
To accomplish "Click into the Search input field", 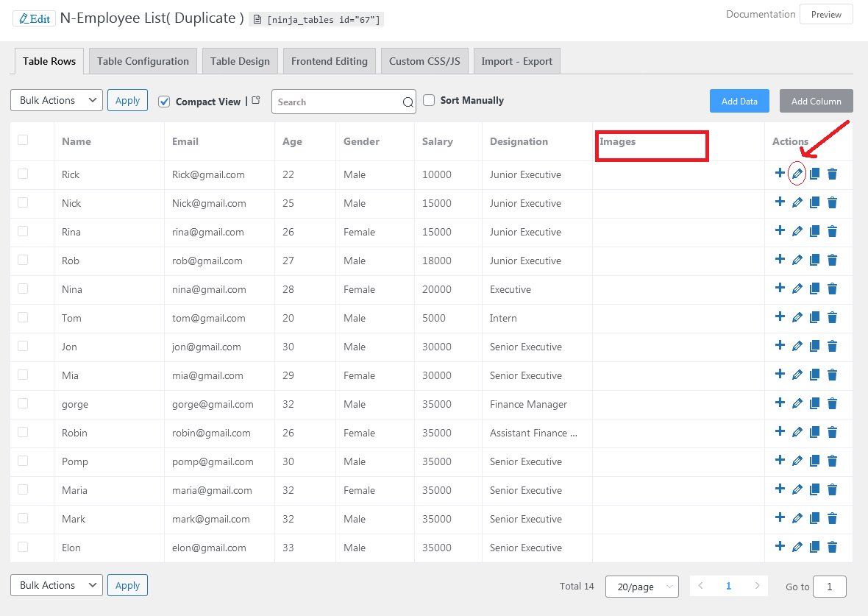I will [x=337, y=102].
